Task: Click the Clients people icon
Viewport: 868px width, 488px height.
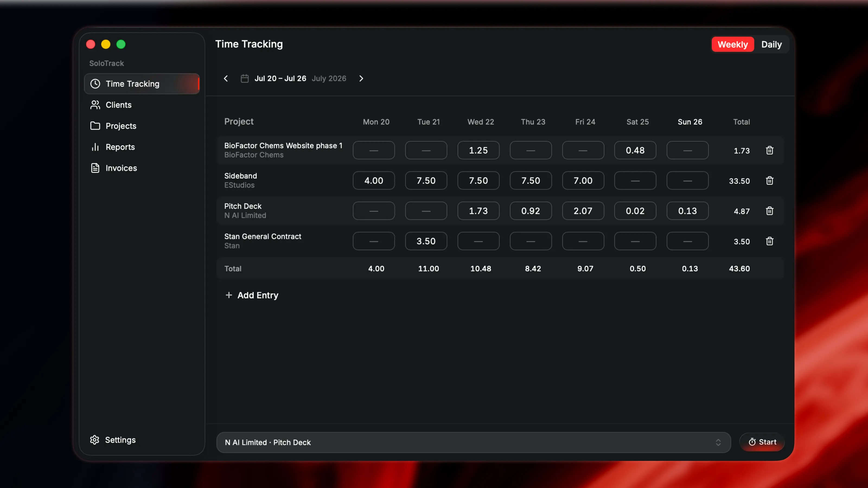Action: tap(95, 105)
